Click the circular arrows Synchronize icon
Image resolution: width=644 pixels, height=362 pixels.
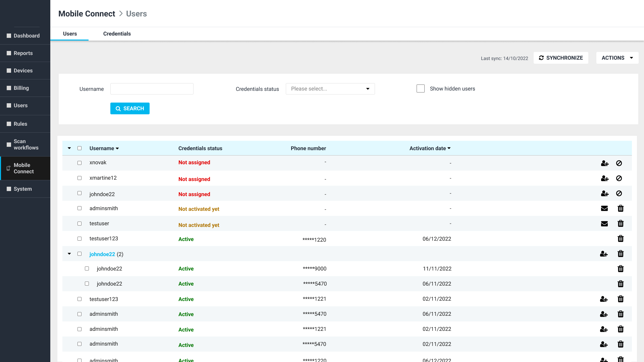pos(541,58)
